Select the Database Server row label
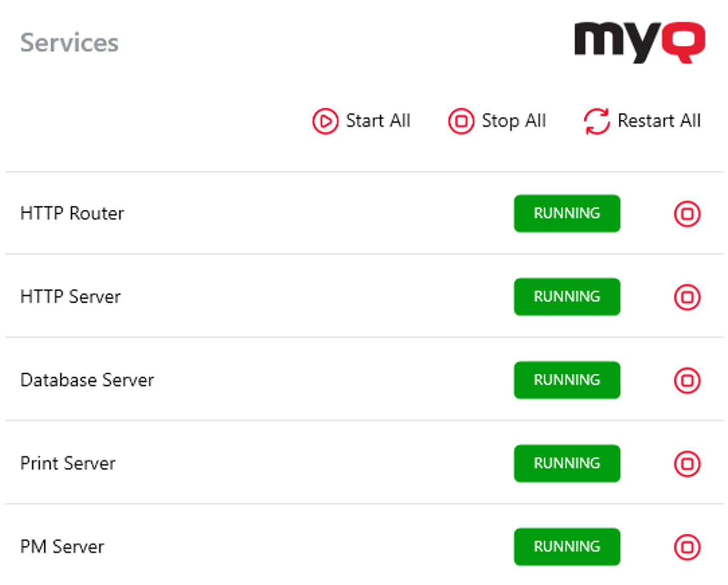Image resolution: width=728 pixels, height=585 pixels. 87,380
